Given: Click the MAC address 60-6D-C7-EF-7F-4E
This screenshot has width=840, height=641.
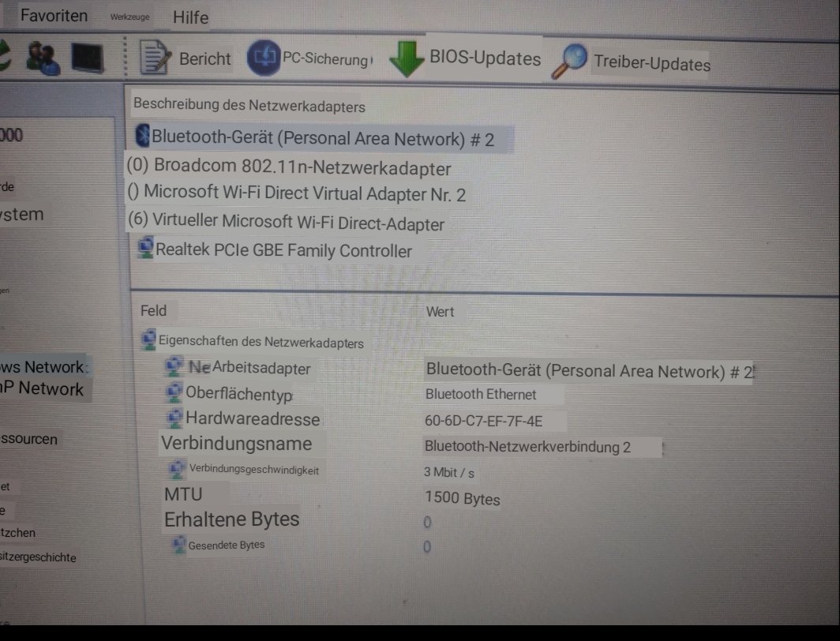Looking at the screenshot, I should click(x=483, y=421).
